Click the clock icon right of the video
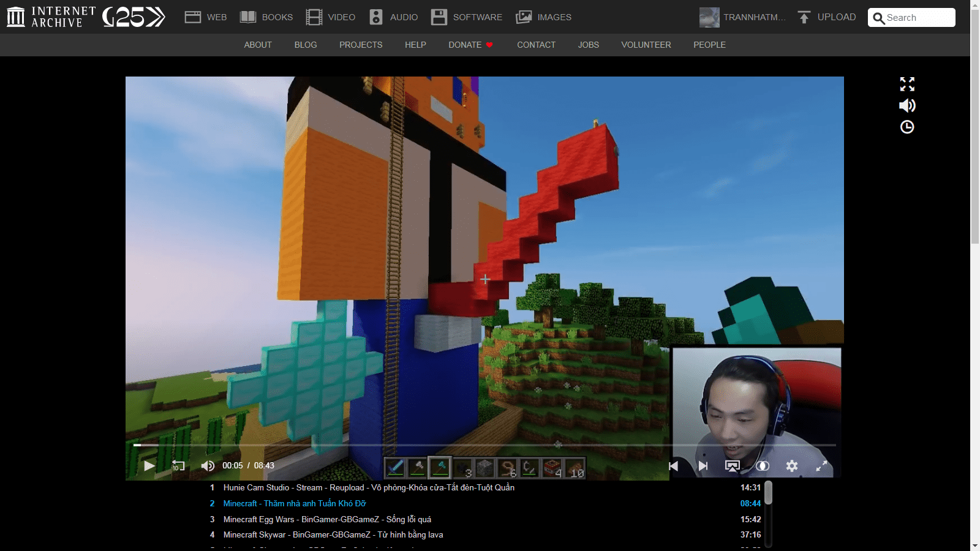 click(907, 127)
